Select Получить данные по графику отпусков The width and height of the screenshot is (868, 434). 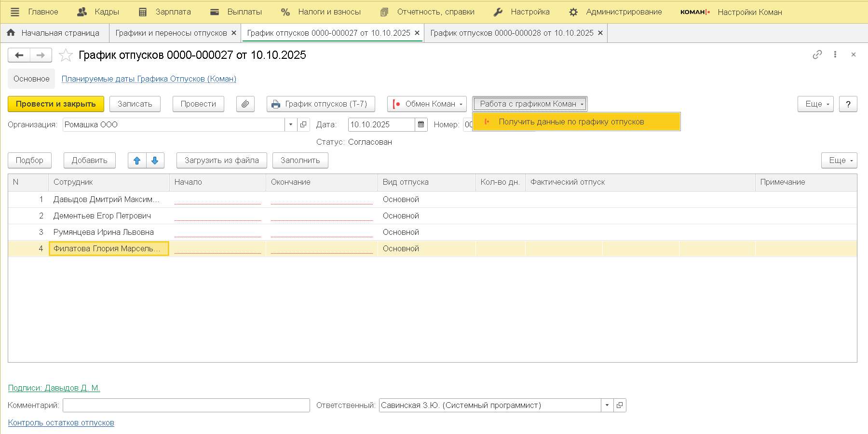[571, 122]
